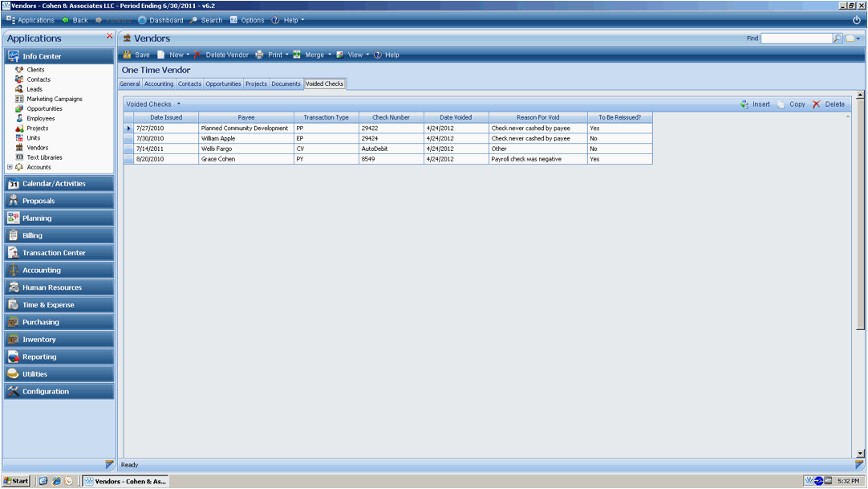Open the Dashboard from the top toolbar
The height and width of the screenshot is (489, 868).
pyautogui.click(x=160, y=20)
